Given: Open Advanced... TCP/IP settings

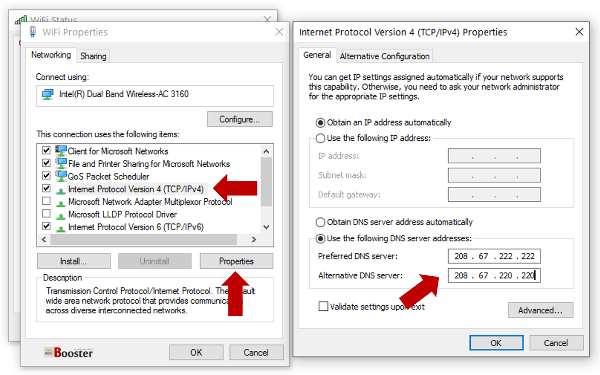Looking at the screenshot, I should [x=540, y=310].
